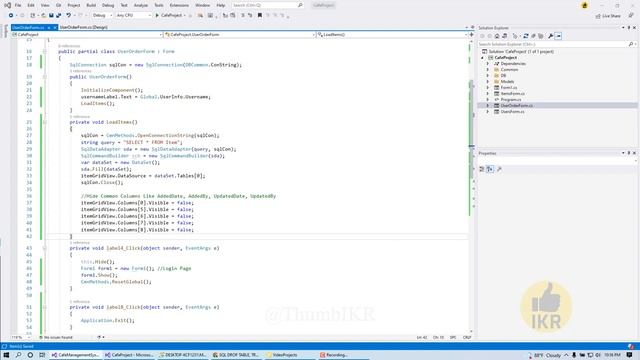Select UsersForm.cs in Solution Explorer

pyautogui.click(x=512, y=111)
